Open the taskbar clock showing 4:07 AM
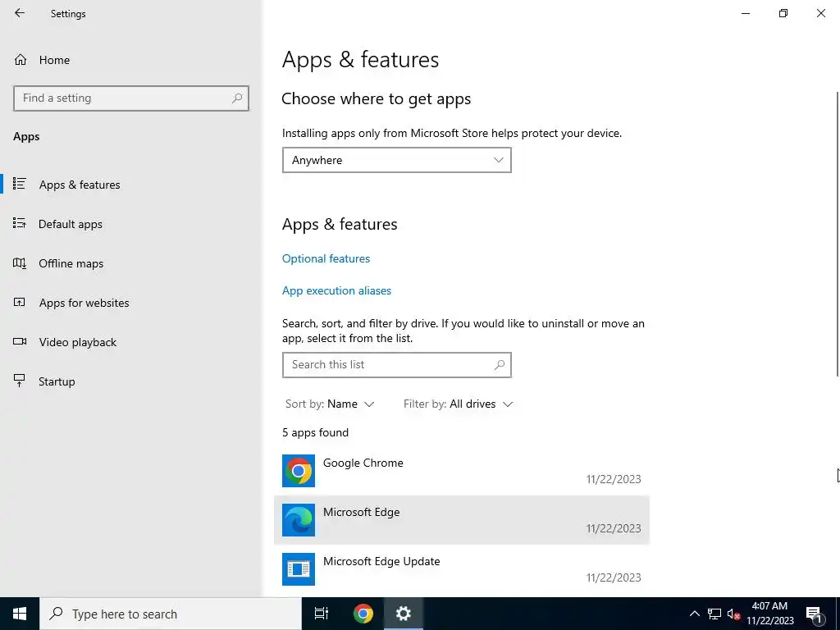 (769, 614)
